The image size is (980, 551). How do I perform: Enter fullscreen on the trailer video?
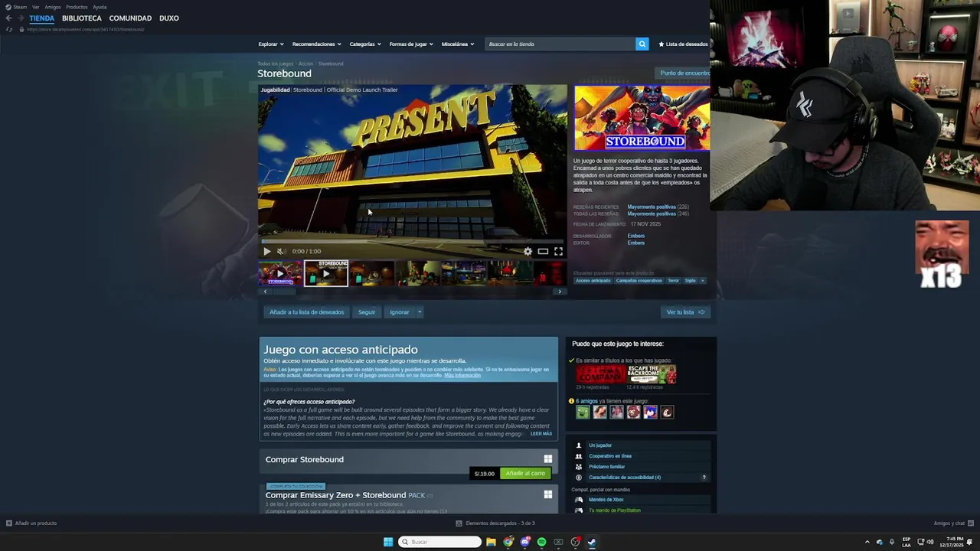pos(558,251)
